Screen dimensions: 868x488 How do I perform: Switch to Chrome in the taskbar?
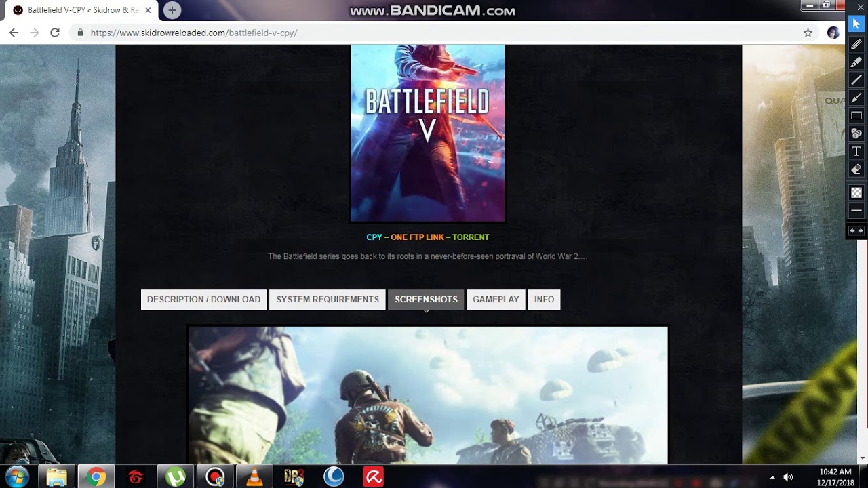pos(96,476)
